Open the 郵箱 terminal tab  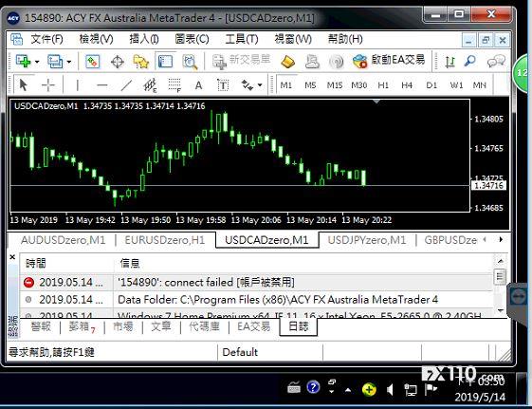click(83, 326)
